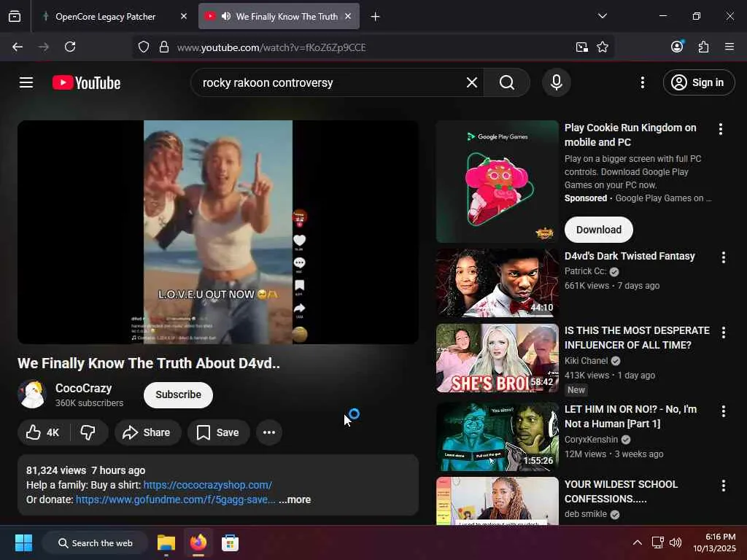
Task: Select the We Finally Know The Truth tab
Action: pyautogui.click(x=279, y=16)
